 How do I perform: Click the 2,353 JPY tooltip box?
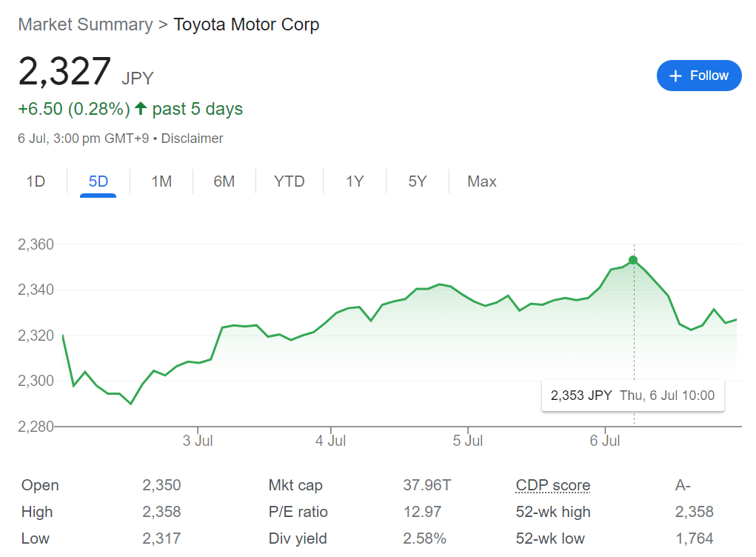(632, 396)
